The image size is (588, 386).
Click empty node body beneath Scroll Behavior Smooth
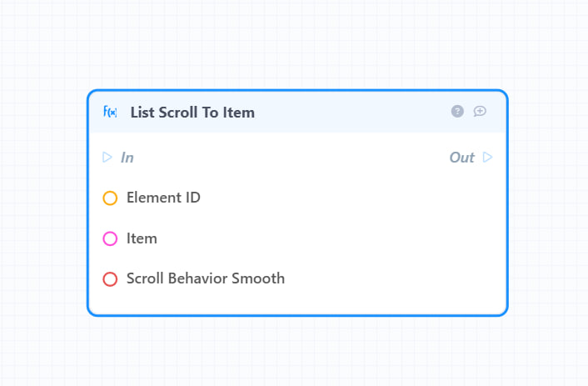(296, 300)
